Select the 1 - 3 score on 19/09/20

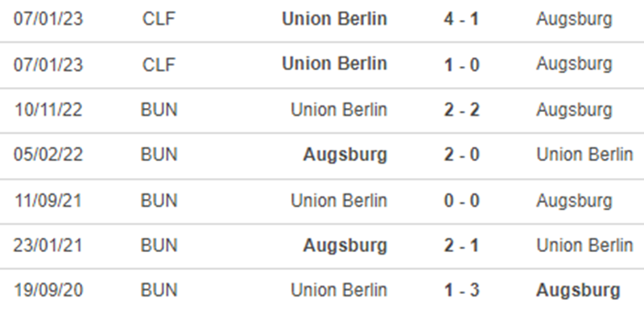coord(461,290)
